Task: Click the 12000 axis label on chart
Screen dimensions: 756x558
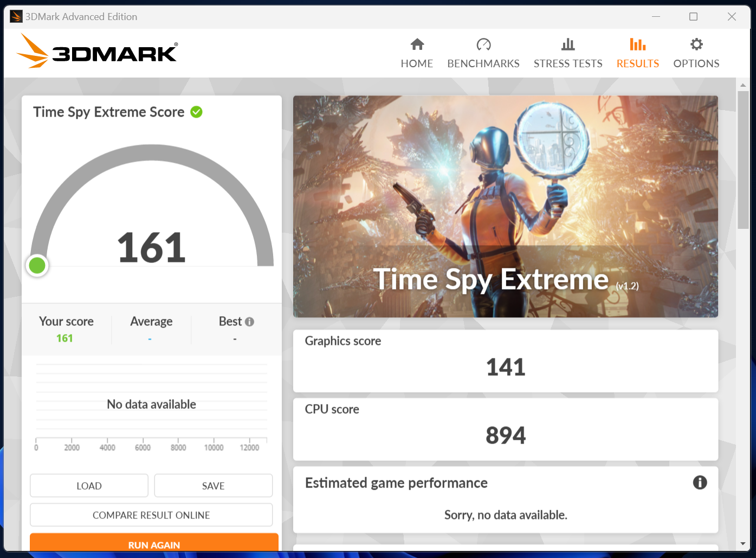Action: tap(249, 447)
